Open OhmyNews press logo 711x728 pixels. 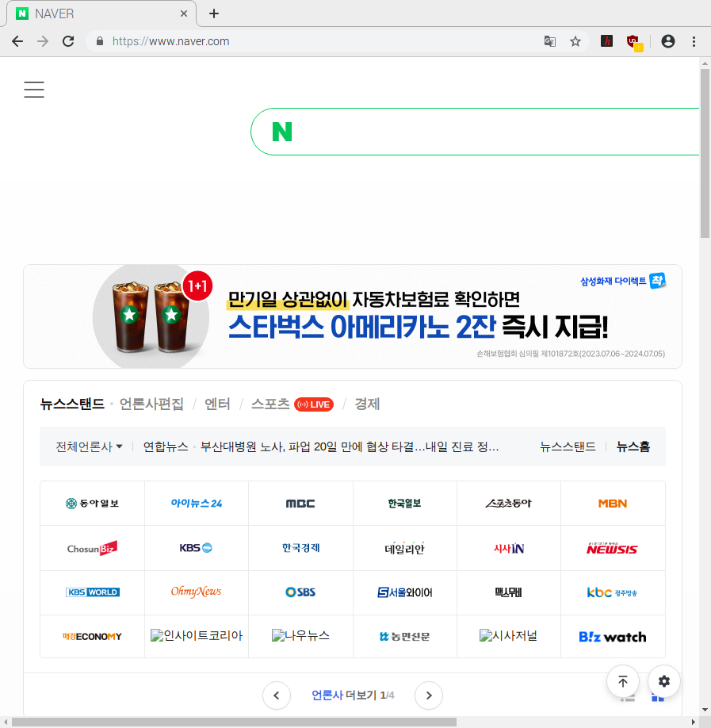[x=197, y=592]
